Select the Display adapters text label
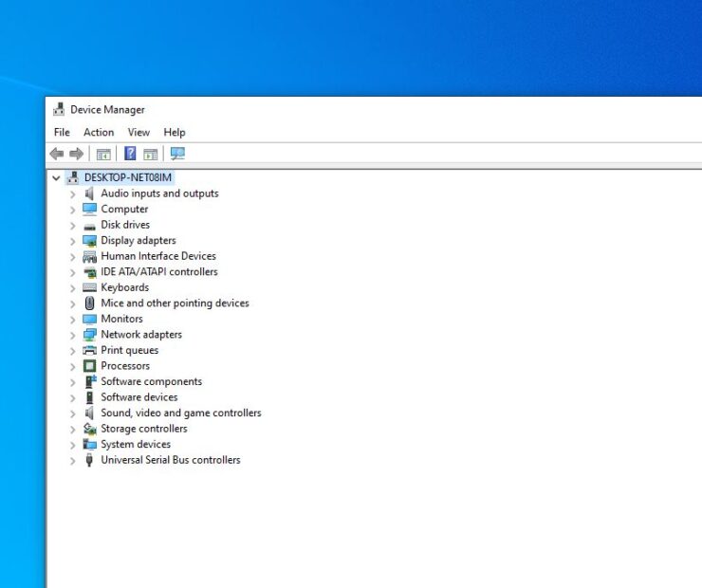This screenshot has height=588, width=702. pyautogui.click(x=139, y=240)
